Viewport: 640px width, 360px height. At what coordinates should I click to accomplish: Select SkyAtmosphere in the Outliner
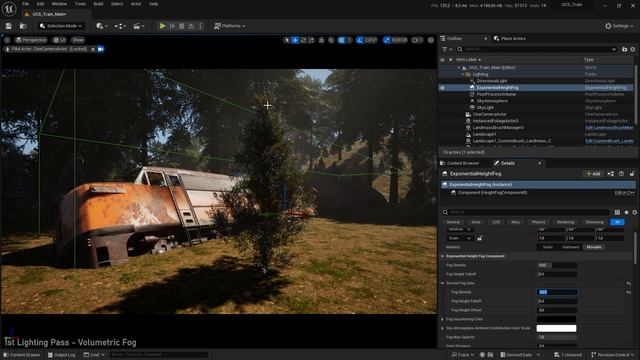(492, 101)
